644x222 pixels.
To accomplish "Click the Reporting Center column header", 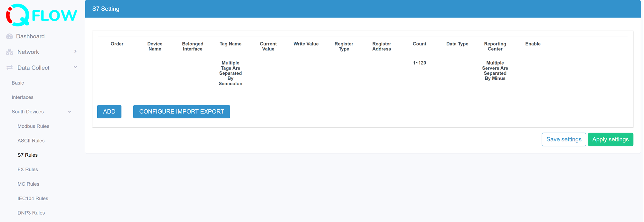I will [495, 46].
